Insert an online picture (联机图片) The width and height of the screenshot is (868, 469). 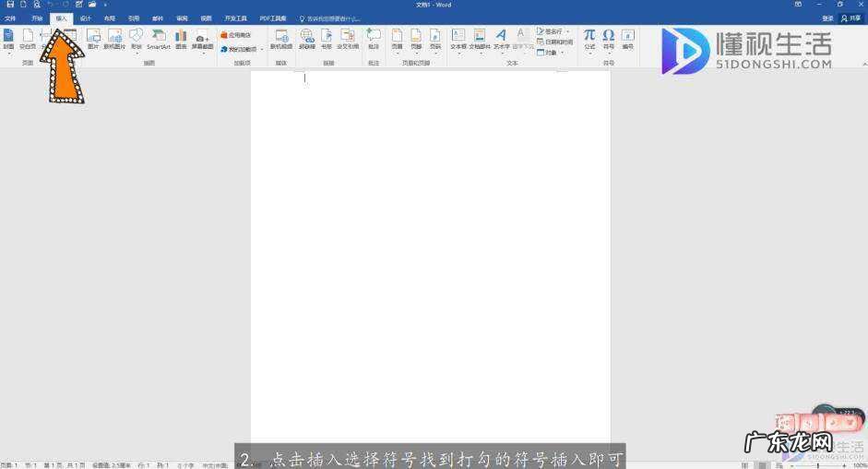[114, 40]
